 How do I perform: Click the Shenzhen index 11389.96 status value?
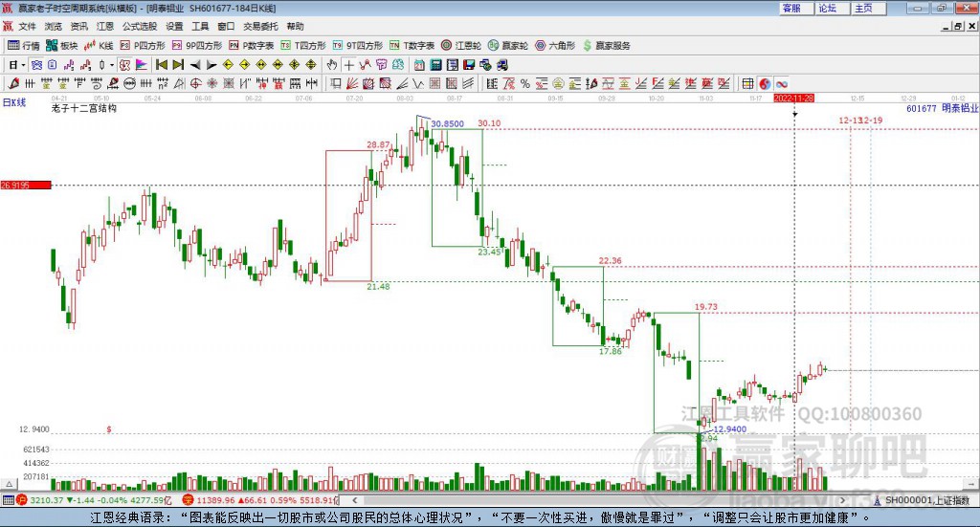(x=215, y=500)
